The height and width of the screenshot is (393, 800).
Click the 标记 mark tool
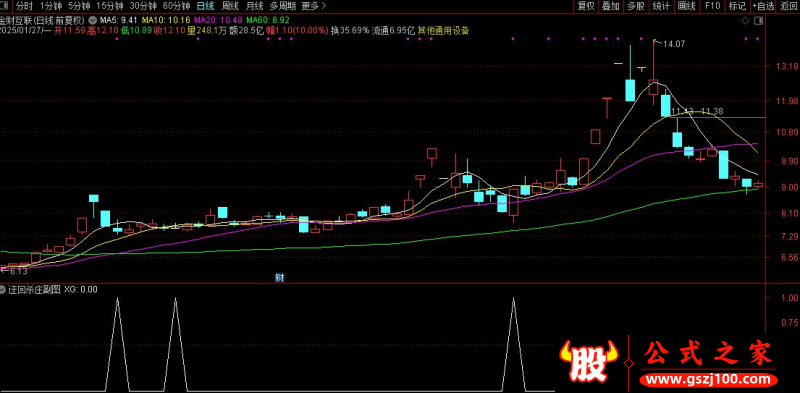point(738,6)
